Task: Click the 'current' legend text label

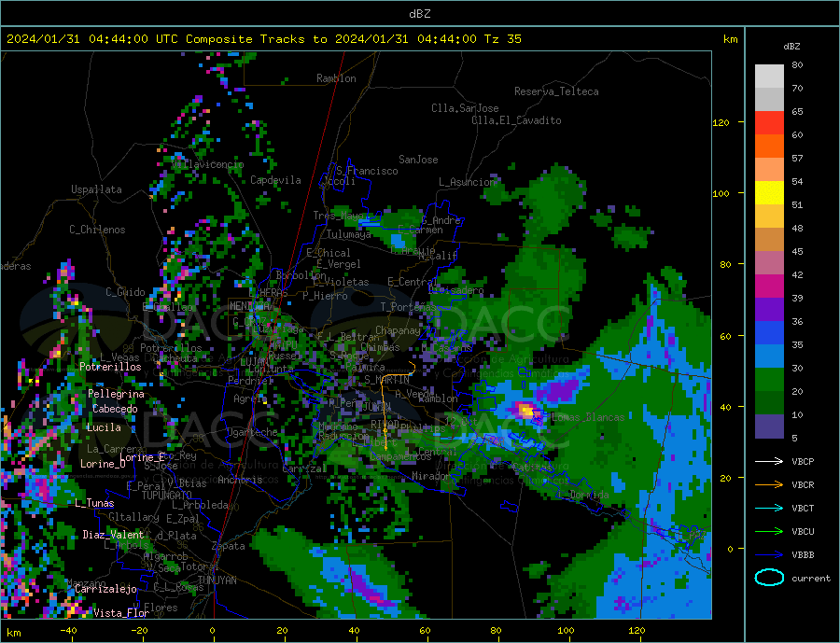Action: (x=811, y=579)
